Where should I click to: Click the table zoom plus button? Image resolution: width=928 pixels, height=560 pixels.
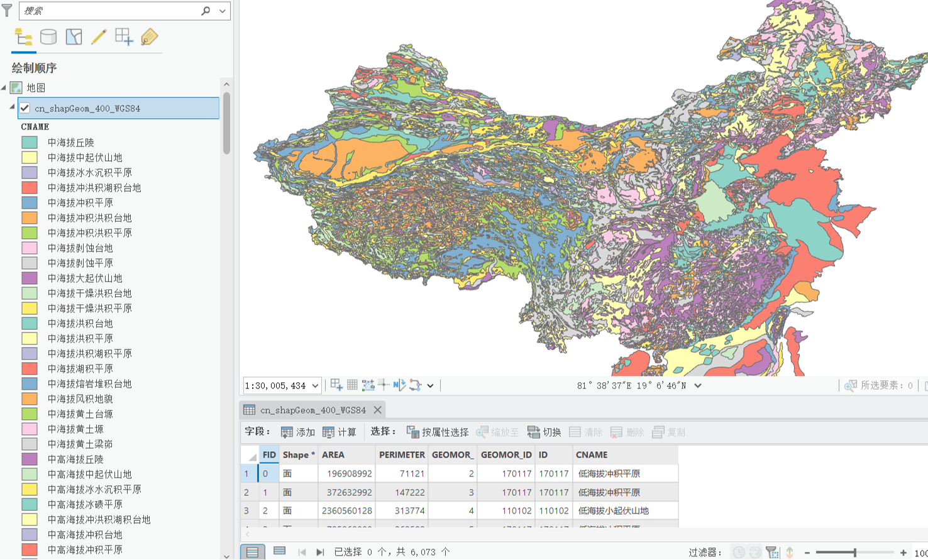tap(903, 552)
